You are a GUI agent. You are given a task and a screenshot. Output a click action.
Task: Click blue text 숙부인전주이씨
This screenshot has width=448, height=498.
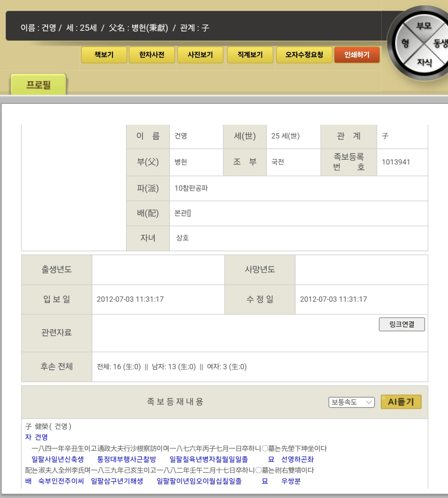click(x=61, y=481)
